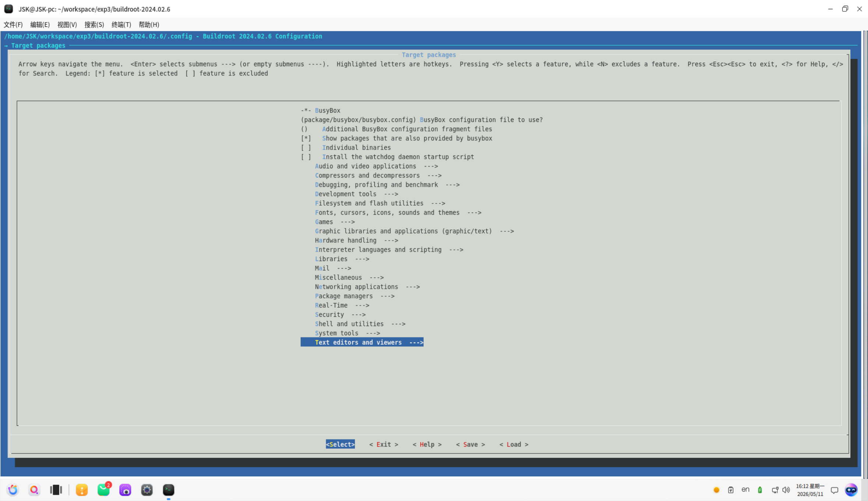Edit 'Additional BusyBox configuration fragment files' value
Screen dimensions: 868x501
[x=396, y=129]
